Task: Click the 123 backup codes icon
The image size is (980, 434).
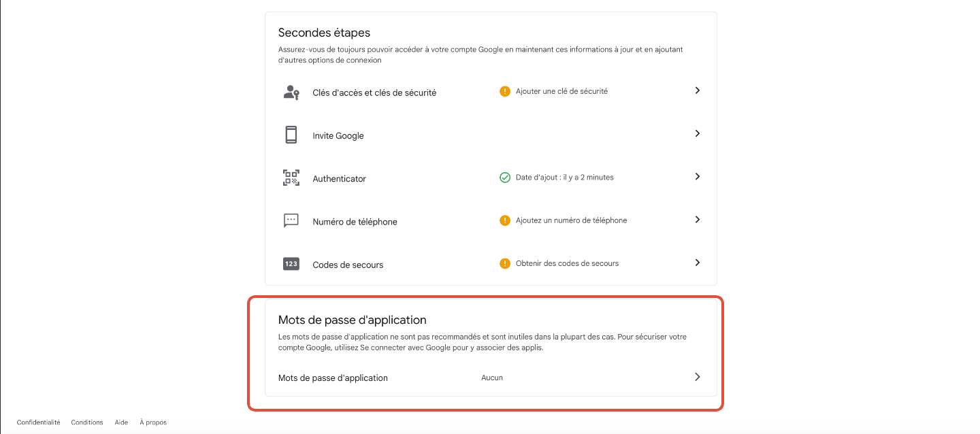Action: point(291,264)
